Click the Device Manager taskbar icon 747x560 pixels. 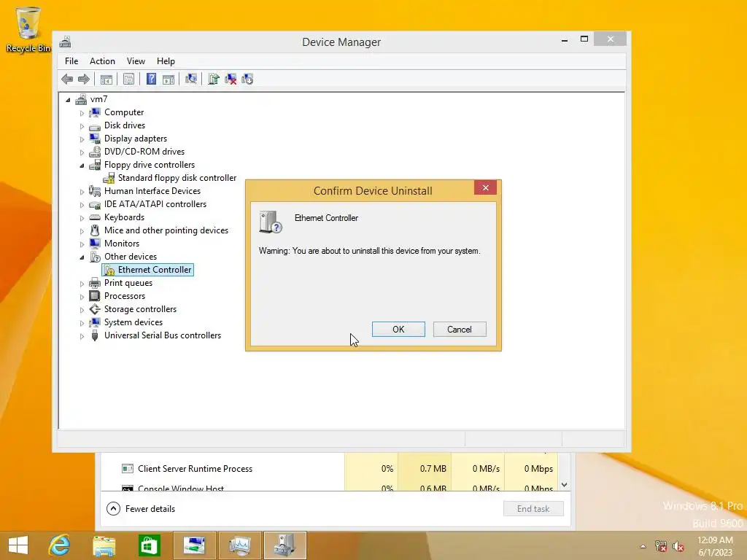[x=285, y=545]
